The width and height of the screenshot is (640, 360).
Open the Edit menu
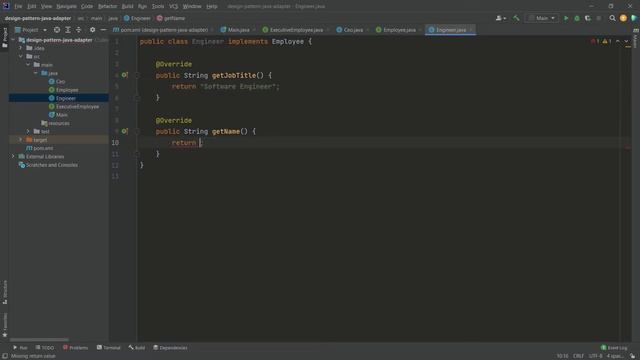[32, 6]
